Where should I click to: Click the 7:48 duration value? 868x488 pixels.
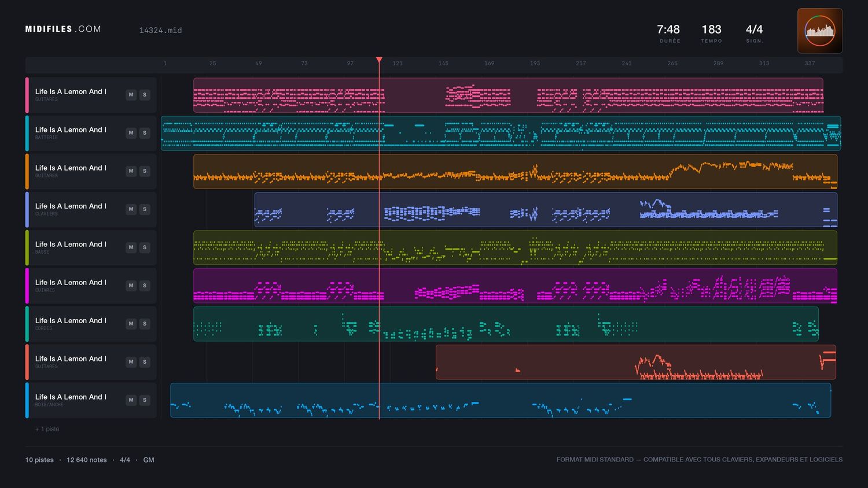(668, 29)
